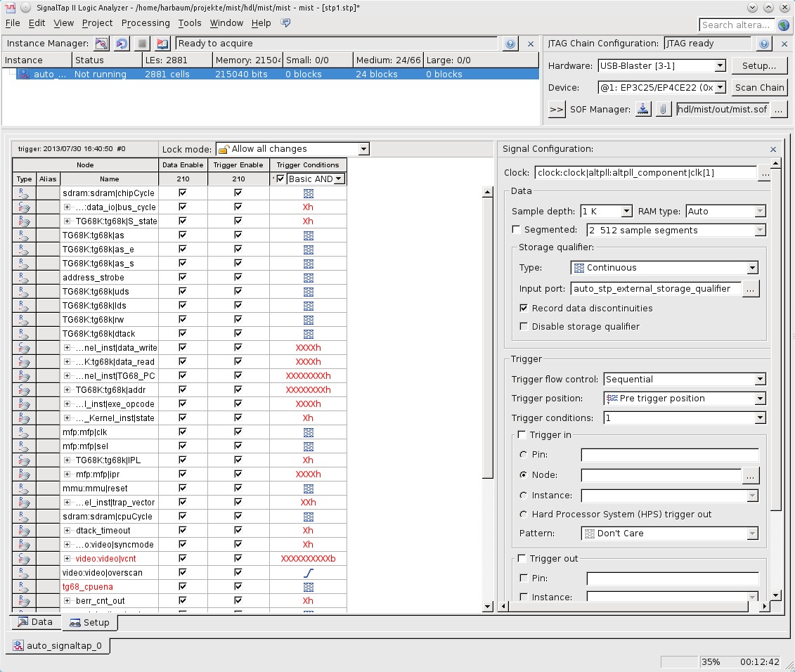
Task: Toggle Data Enable checkbox for address_strobe
Action: tap(183, 277)
